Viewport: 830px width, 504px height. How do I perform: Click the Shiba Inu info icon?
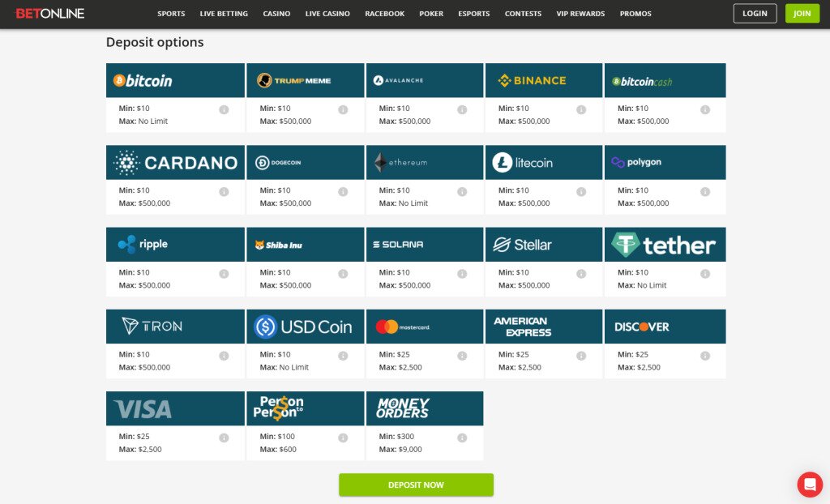[x=343, y=274]
